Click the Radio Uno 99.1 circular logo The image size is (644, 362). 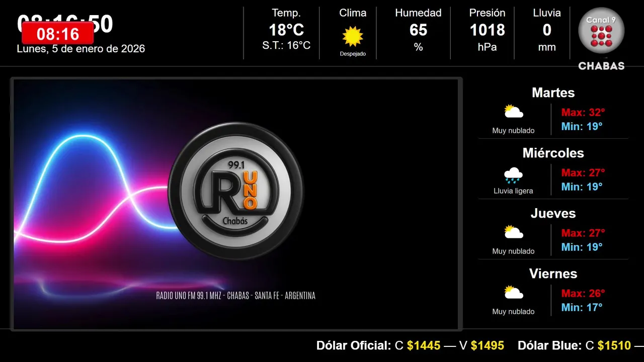(x=235, y=191)
